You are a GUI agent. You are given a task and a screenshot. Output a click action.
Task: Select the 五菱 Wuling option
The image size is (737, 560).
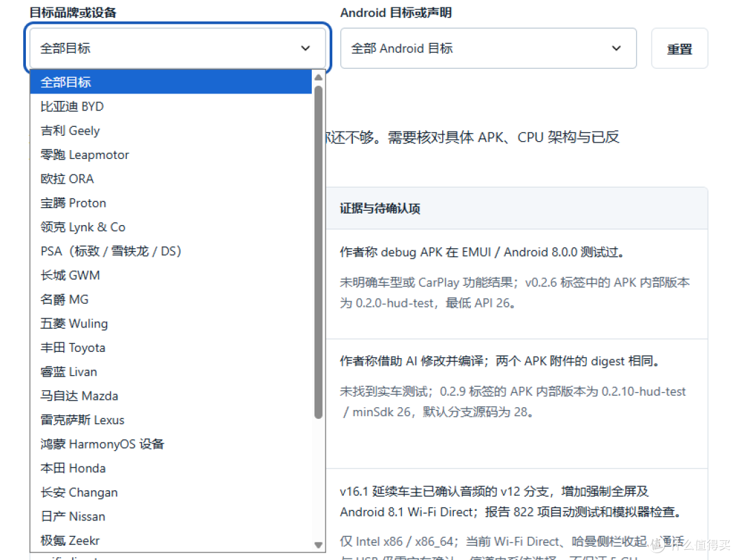tap(171, 324)
